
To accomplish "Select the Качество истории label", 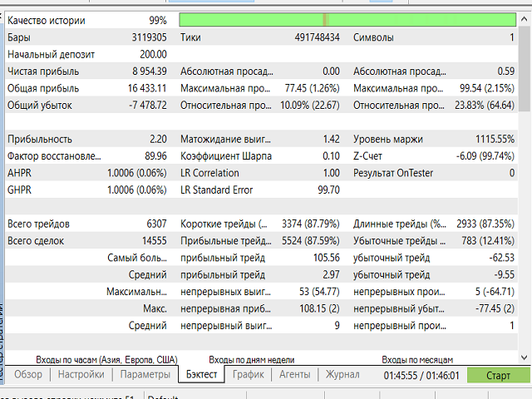I will pyautogui.click(x=47, y=20).
